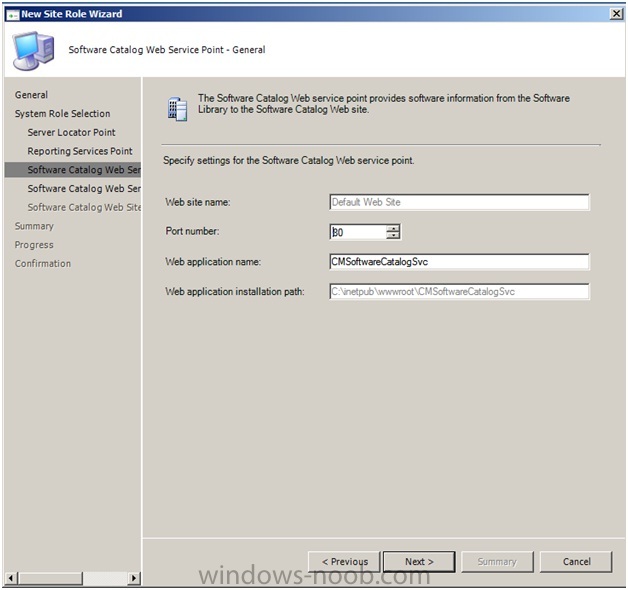The width and height of the screenshot is (628, 590).
Task: Click the wizard title bar icon
Action: [x=12, y=15]
